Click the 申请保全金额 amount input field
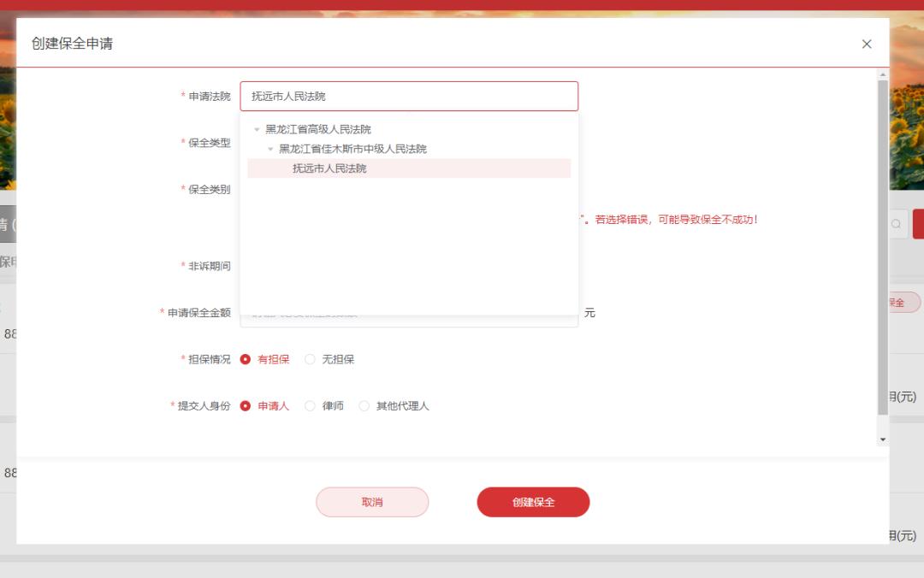This screenshot has width=924, height=578. [x=409, y=321]
